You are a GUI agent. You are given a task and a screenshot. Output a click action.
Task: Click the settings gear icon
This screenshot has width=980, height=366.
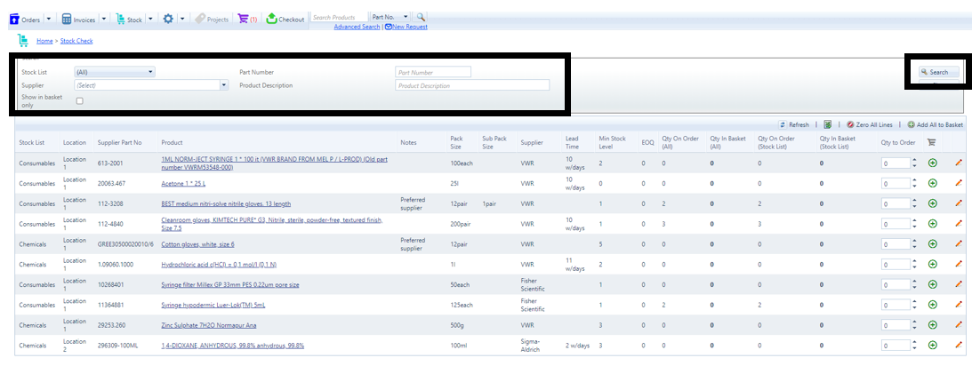pos(168,20)
